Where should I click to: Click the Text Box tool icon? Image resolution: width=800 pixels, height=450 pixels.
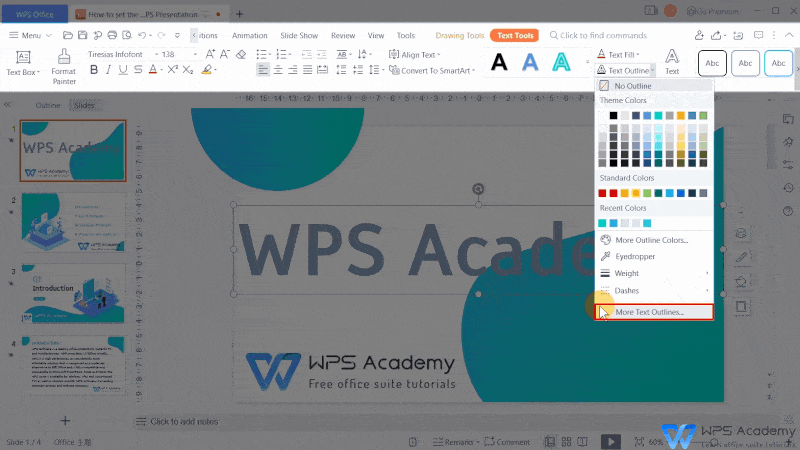point(23,57)
